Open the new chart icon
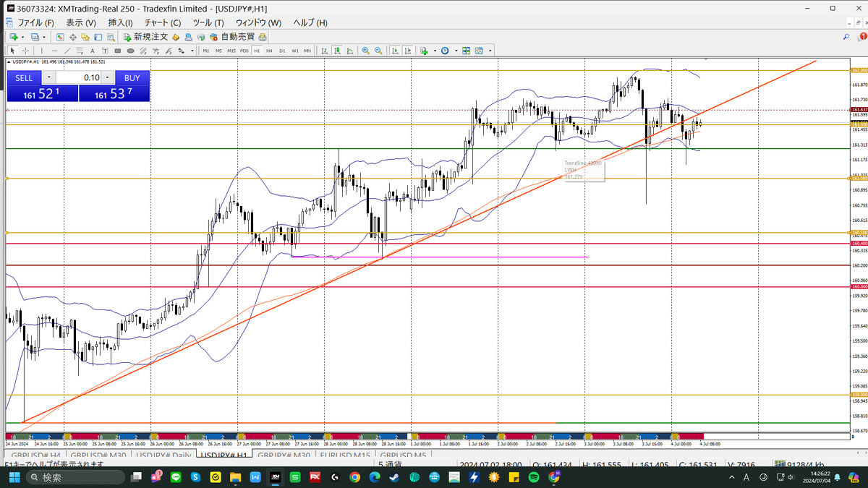 click(14, 37)
